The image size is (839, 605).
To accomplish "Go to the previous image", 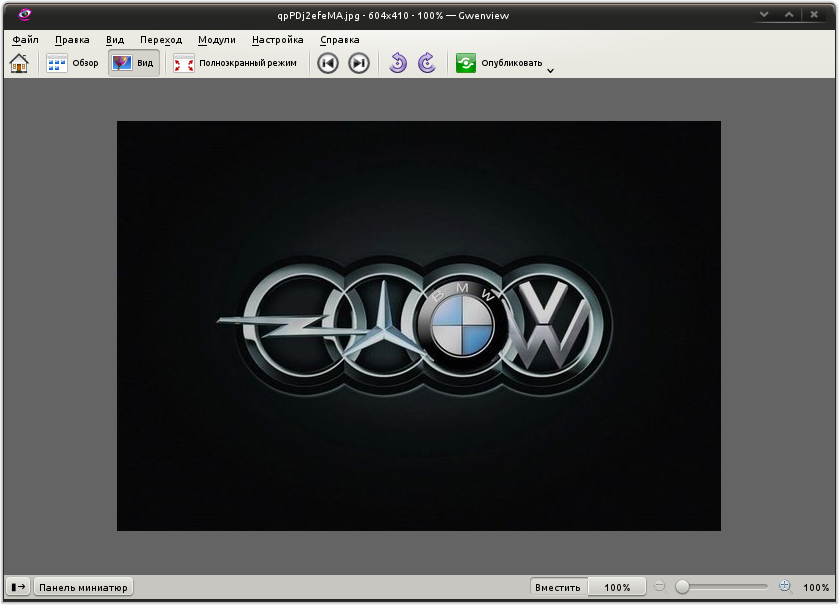I will [x=328, y=63].
